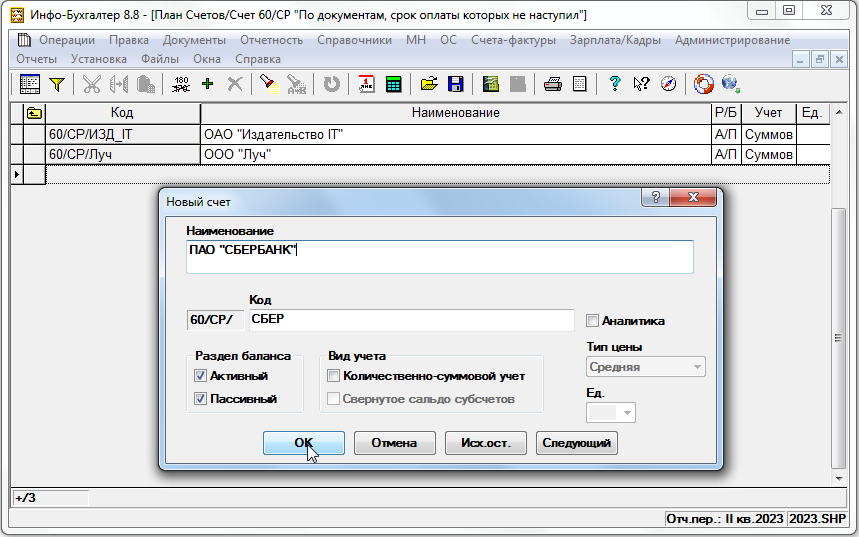This screenshot has width=859, height=537.
Task: Open the calendar date icon
Action: click(x=366, y=84)
